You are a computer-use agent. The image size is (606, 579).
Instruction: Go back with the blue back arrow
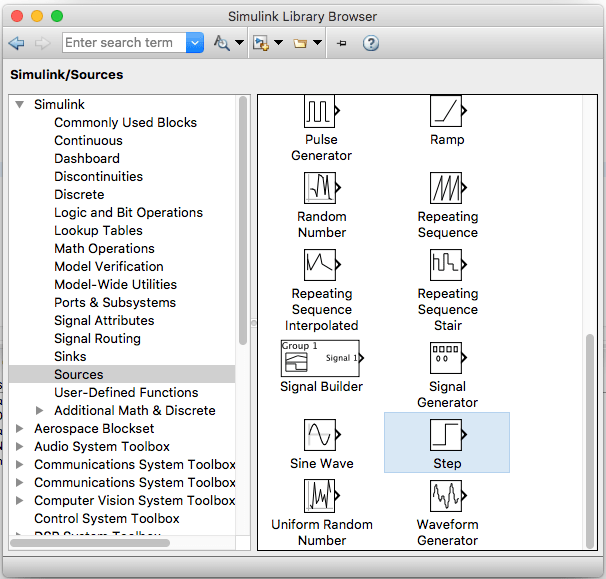click(x=16, y=43)
